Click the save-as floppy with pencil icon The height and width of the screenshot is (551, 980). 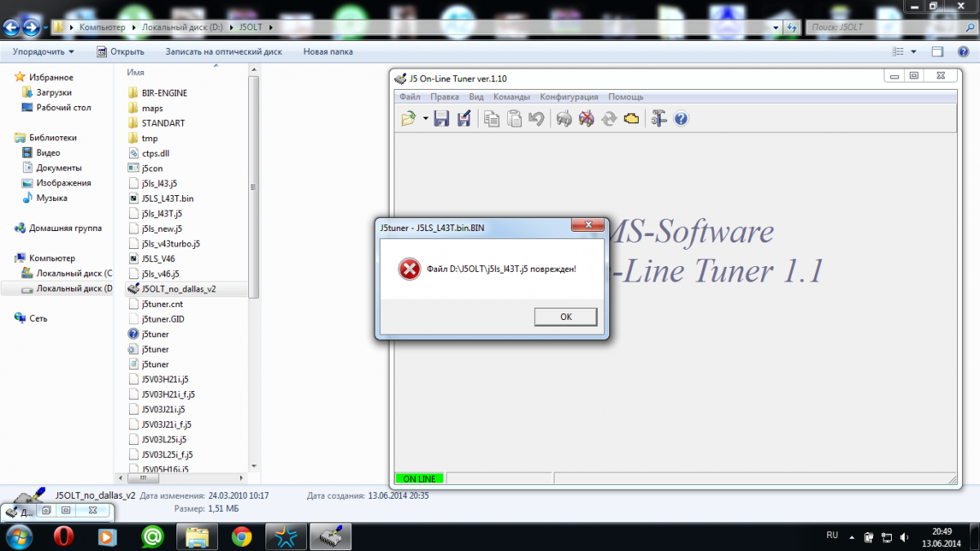point(464,119)
